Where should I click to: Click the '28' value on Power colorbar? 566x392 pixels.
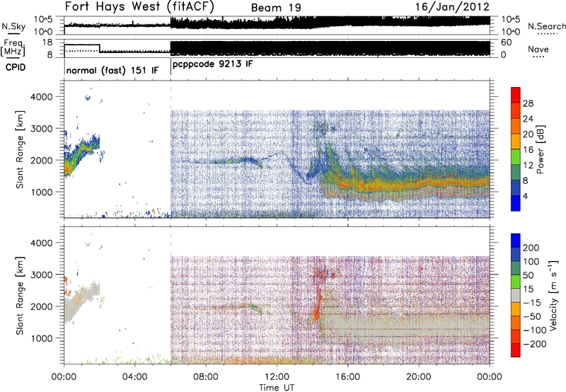pyautogui.click(x=528, y=103)
